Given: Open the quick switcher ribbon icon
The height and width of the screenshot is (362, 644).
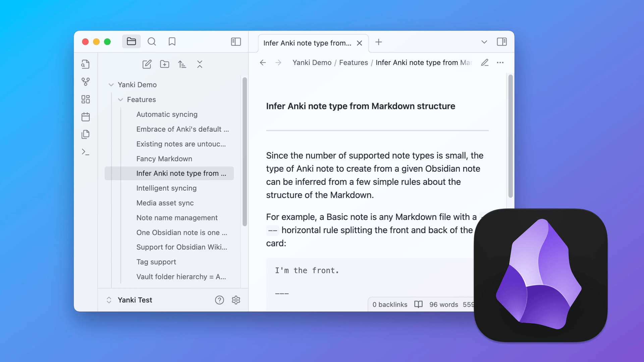Looking at the screenshot, I should pyautogui.click(x=86, y=64).
